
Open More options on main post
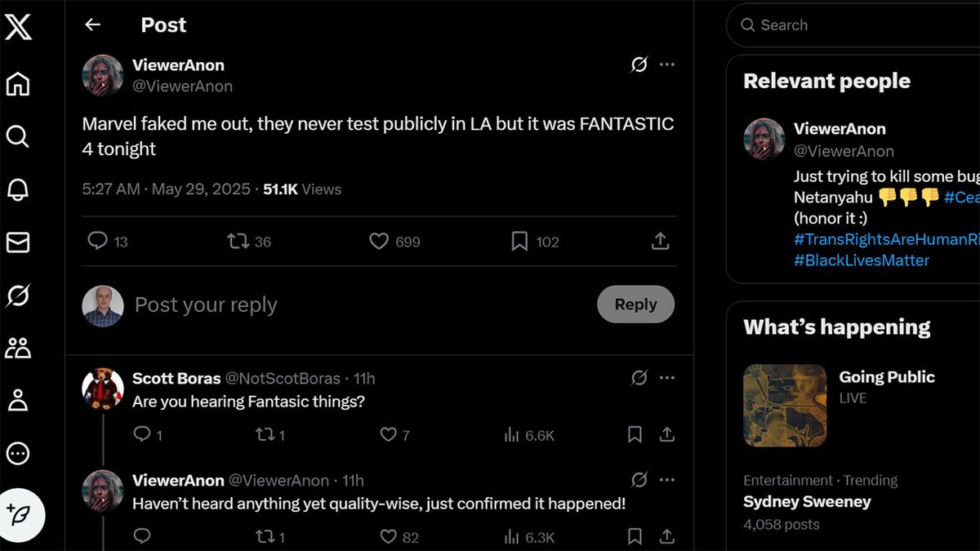[667, 64]
